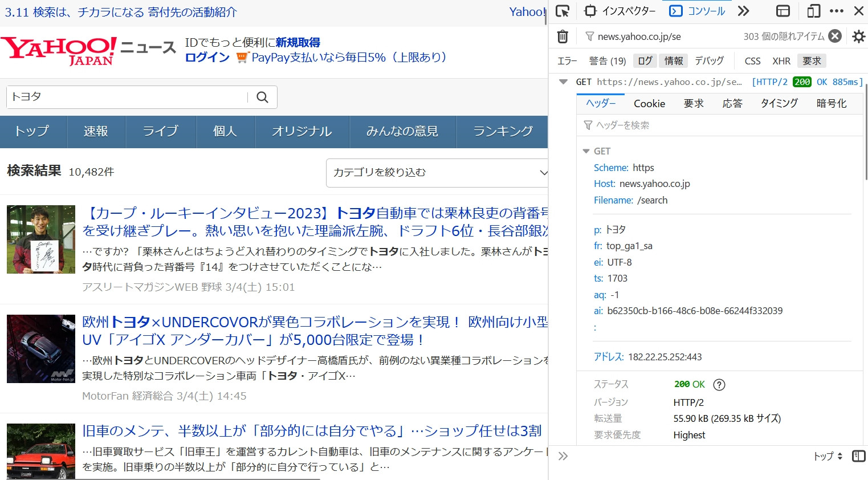Open responsive design mode icon
The image size is (868, 480).
pyautogui.click(x=814, y=11)
